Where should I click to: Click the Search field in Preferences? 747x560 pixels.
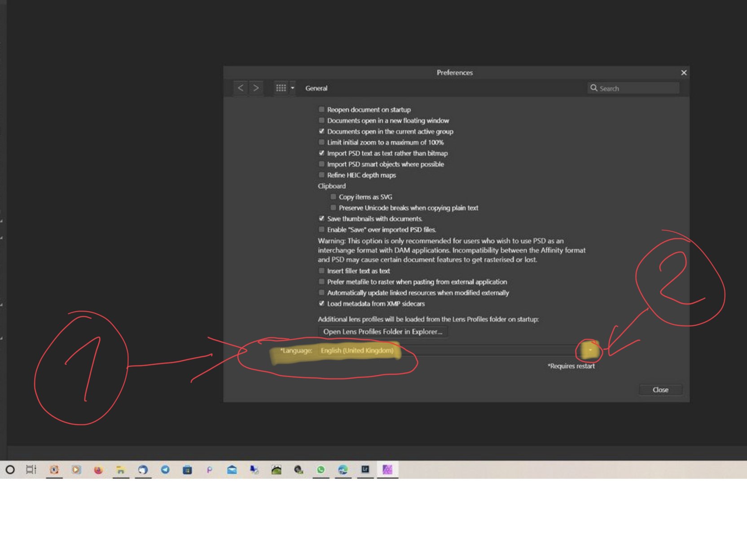[633, 88]
